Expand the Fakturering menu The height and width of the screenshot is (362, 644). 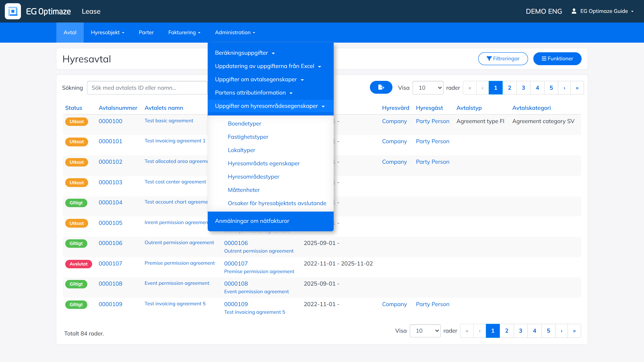pos(185,32)
